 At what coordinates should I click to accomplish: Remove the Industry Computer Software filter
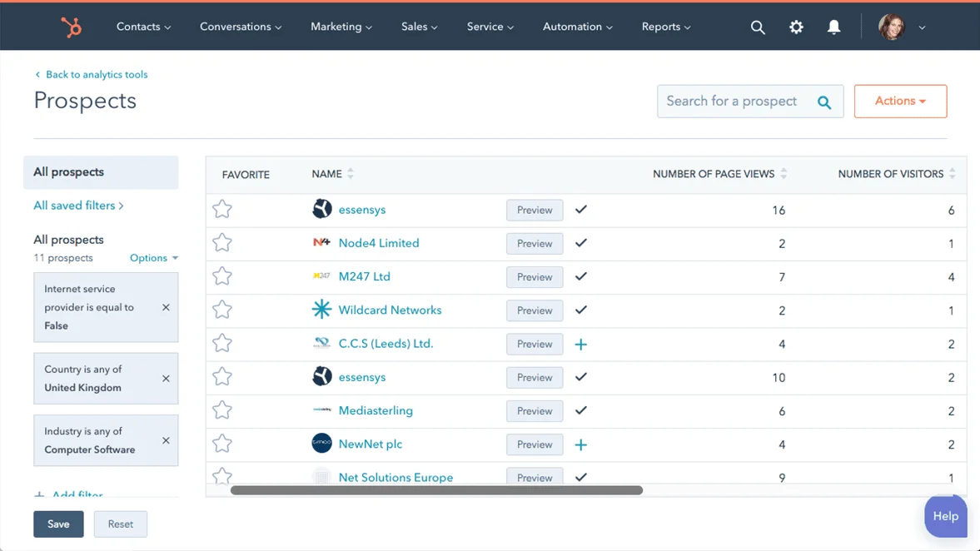pos(166,440)
